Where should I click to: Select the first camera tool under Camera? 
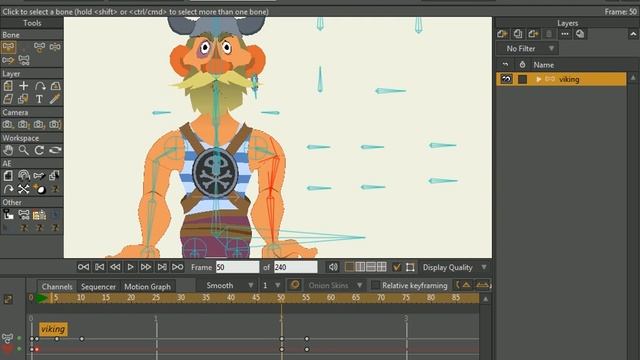pos(7,124)
